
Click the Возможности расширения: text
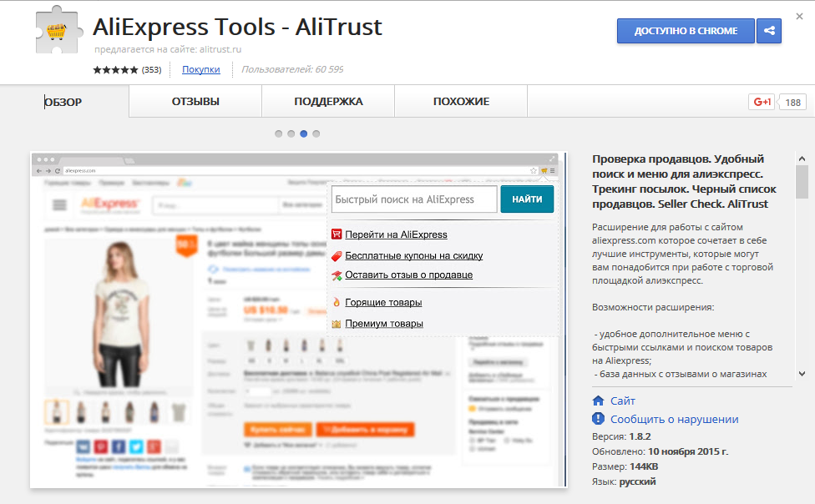pos(653,307)
